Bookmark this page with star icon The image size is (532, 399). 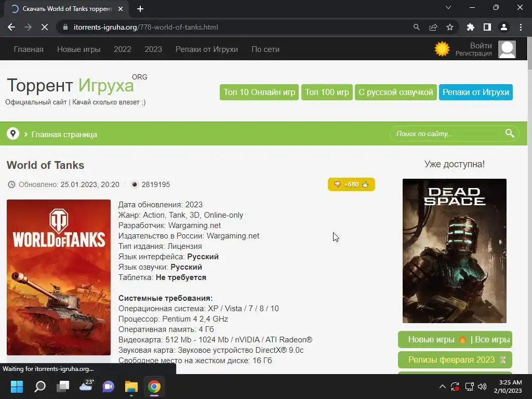[x=450, y=27]
